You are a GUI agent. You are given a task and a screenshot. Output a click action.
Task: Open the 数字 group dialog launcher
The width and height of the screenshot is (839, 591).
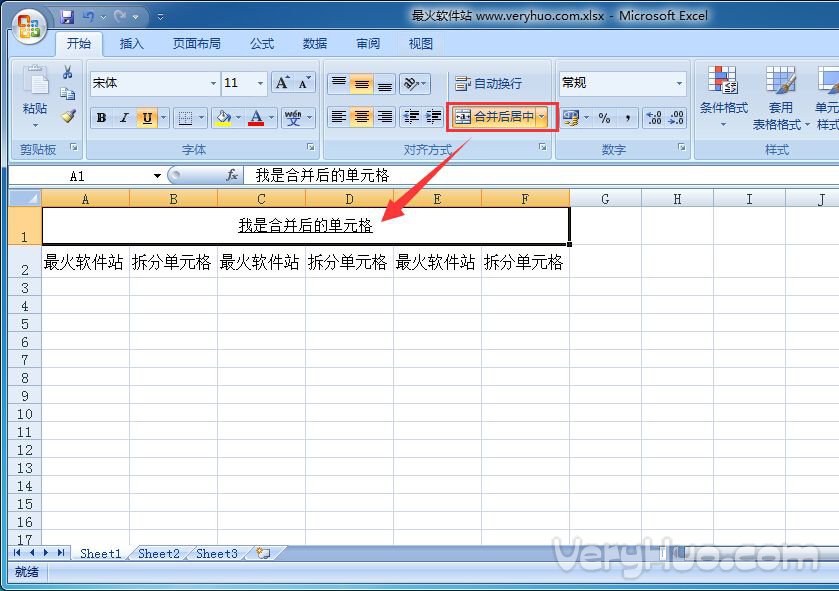(x=682, y=147)
